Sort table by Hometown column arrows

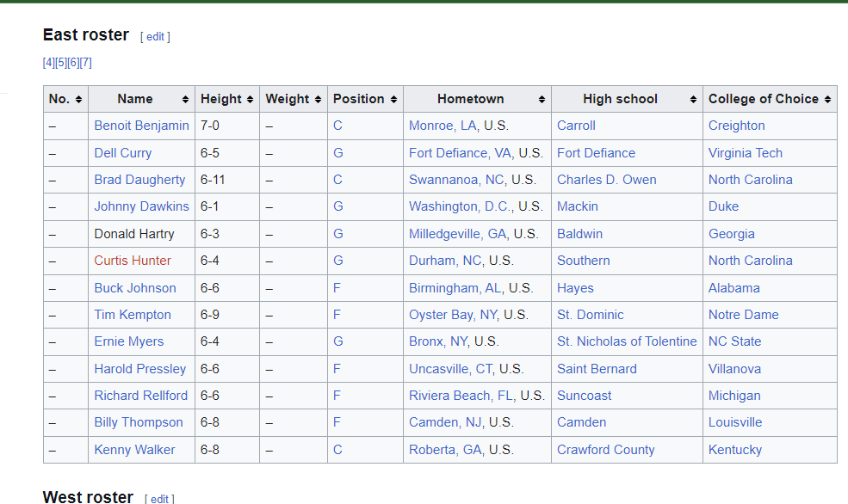(542, 100)
